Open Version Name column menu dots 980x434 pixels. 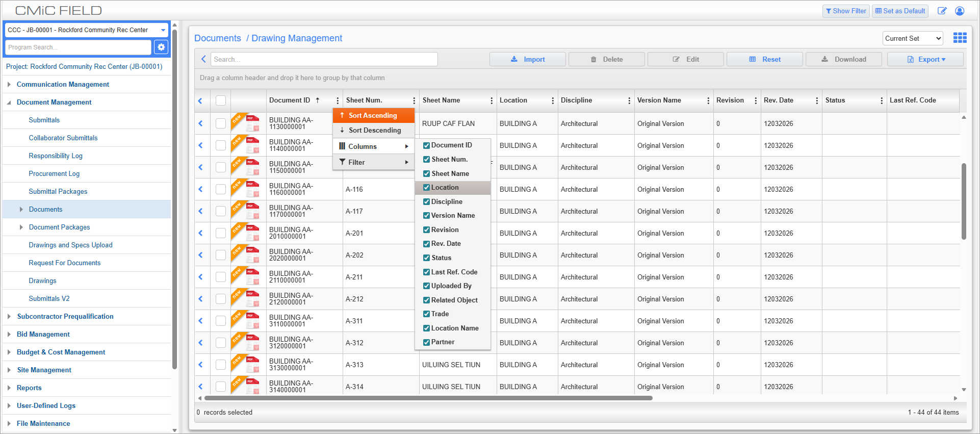(708, 100)
